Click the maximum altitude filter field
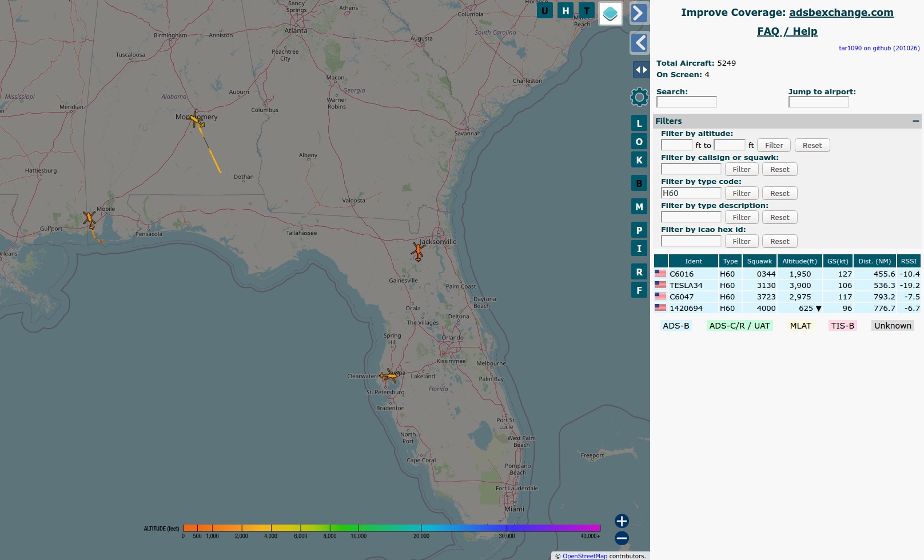The width and height of the screenshot is (924, 560). 730,145
